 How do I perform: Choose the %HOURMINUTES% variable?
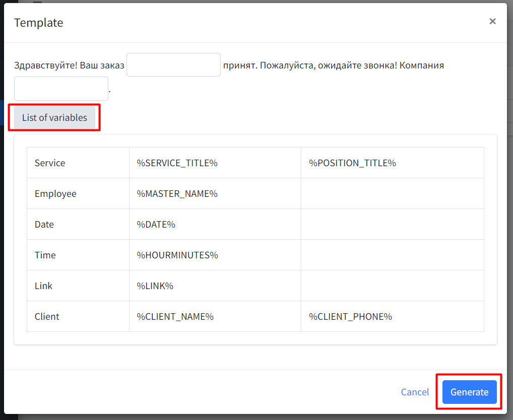pyautogui.click(x=177, y=255)
